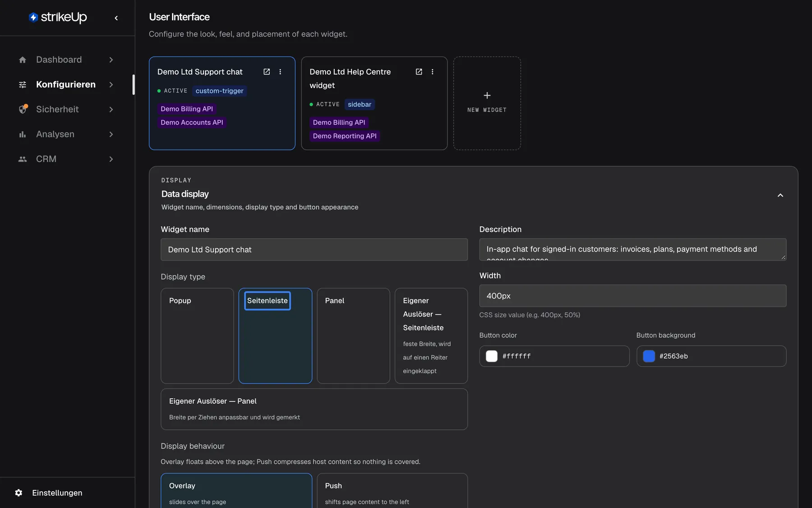The height and width of the screenshot is (508, 812).
Task: Expand the Analysen menu chevron
Action: [x=111, y=134]
